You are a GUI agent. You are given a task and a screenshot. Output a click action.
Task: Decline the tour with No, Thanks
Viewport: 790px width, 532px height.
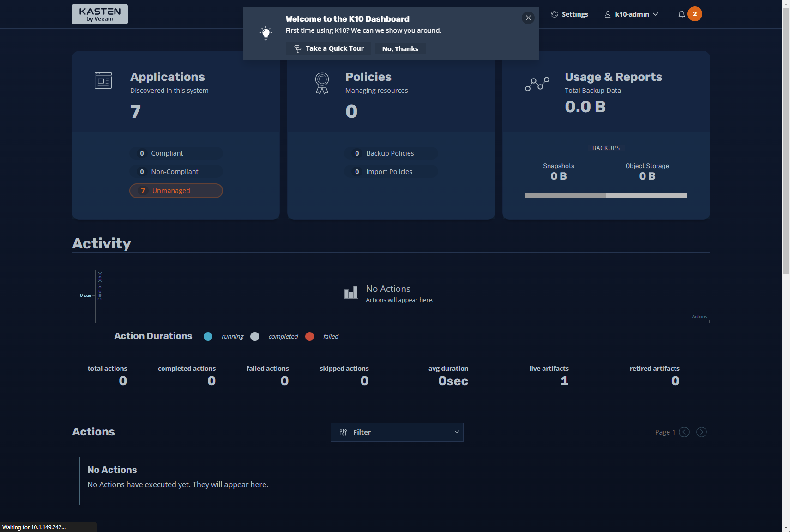[400, 49]
